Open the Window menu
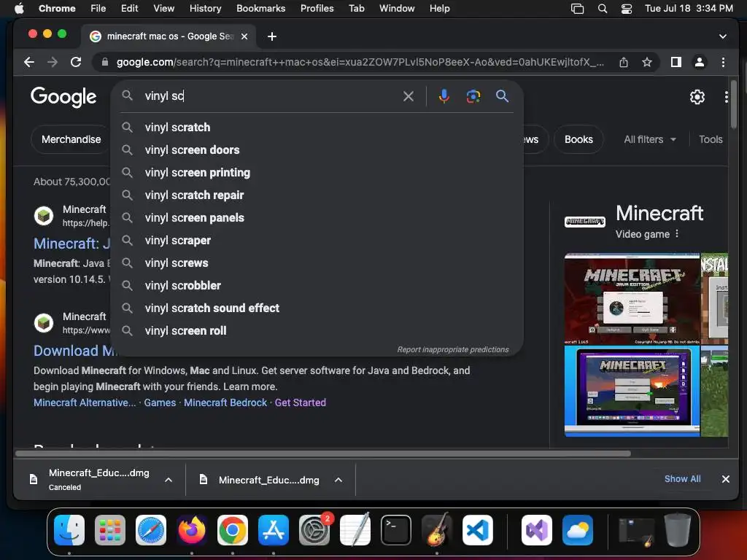 [397, 9]
